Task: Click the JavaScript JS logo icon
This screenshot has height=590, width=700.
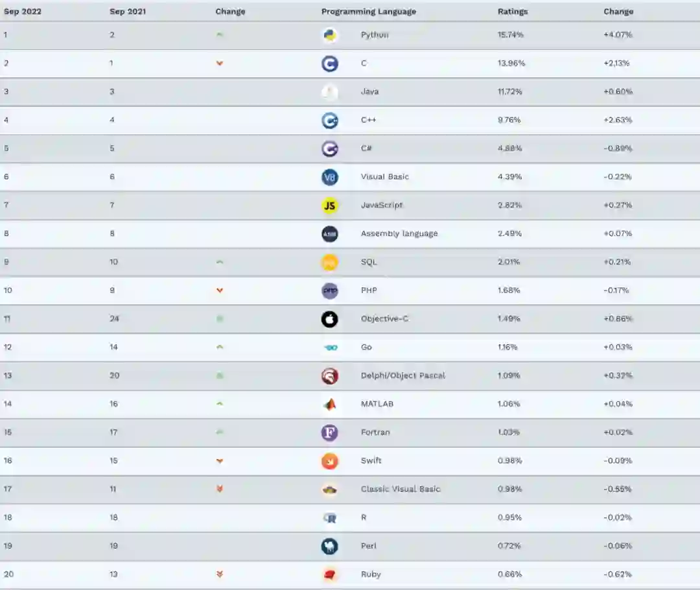Action: [x=330, y=206]
